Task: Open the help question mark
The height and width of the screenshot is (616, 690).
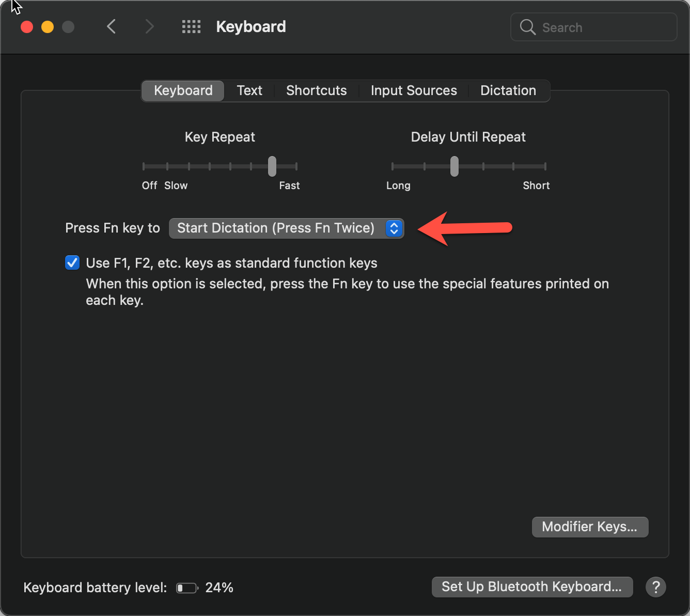Action: tap(656, 587)
